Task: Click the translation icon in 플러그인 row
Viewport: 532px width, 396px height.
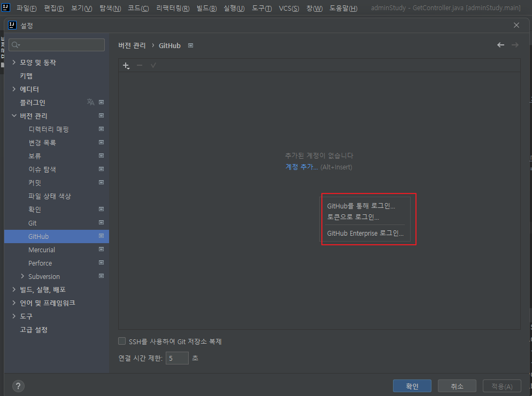Action: point(90,102)
